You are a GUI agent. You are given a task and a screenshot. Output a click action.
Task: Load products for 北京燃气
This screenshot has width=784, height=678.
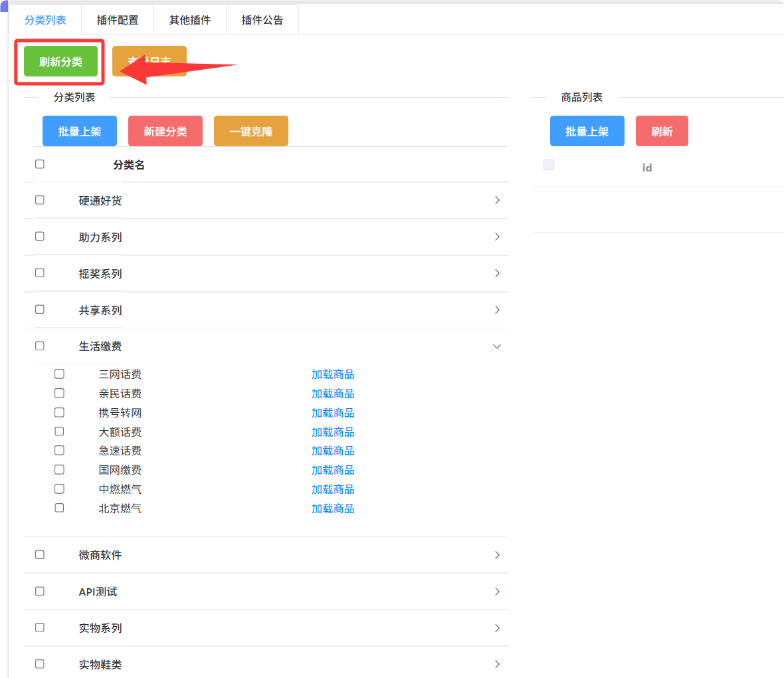pos(333,508)
